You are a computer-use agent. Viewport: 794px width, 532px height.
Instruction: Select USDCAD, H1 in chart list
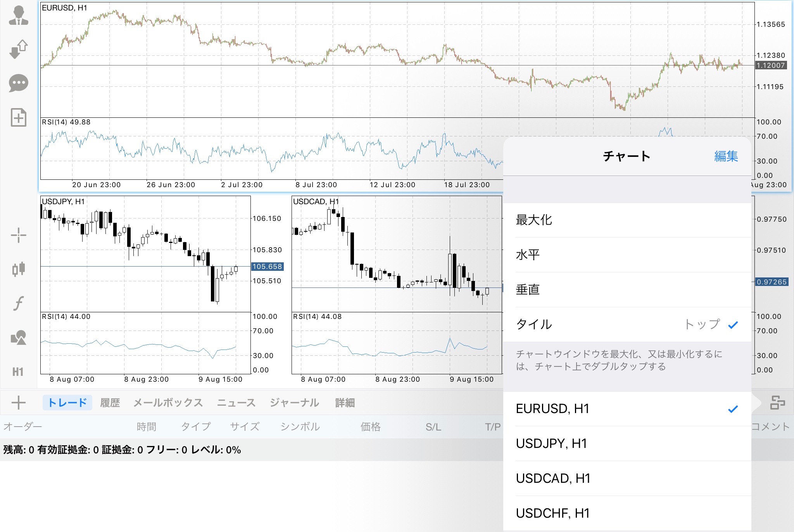627,479
